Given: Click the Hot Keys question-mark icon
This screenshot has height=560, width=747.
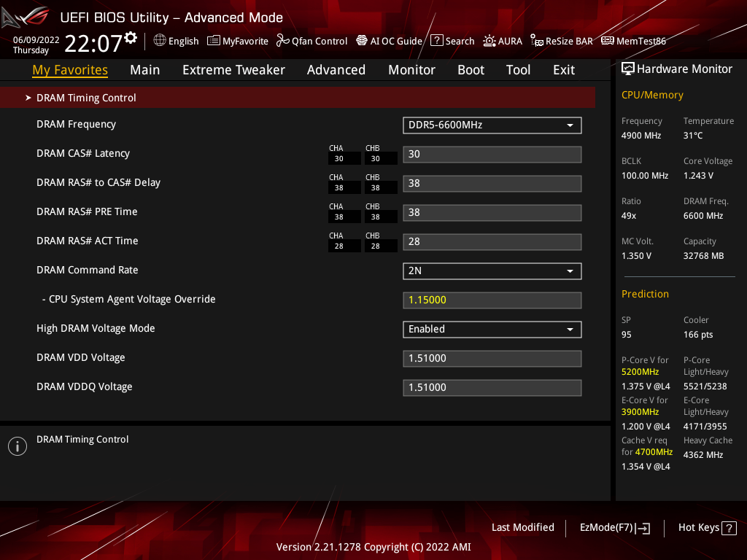Looking at the screenshot, I should [729, 528].
